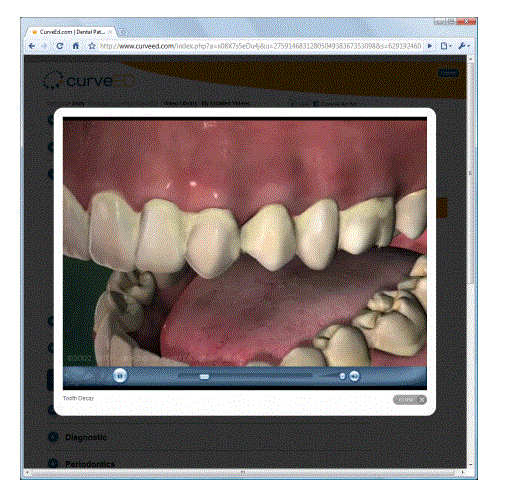The width and height of the screenshot is (505, 500).
Task: Adjust the video volume slider knob
Action: [342, 376]
